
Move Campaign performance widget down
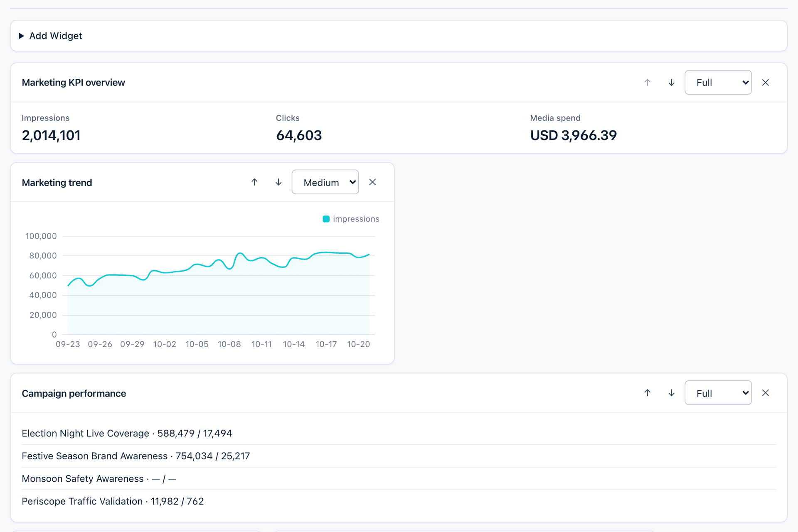[671, 392]
